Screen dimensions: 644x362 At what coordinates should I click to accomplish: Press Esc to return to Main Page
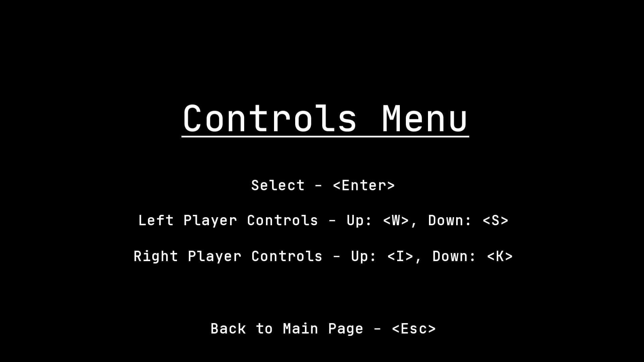tap(322, 328)
